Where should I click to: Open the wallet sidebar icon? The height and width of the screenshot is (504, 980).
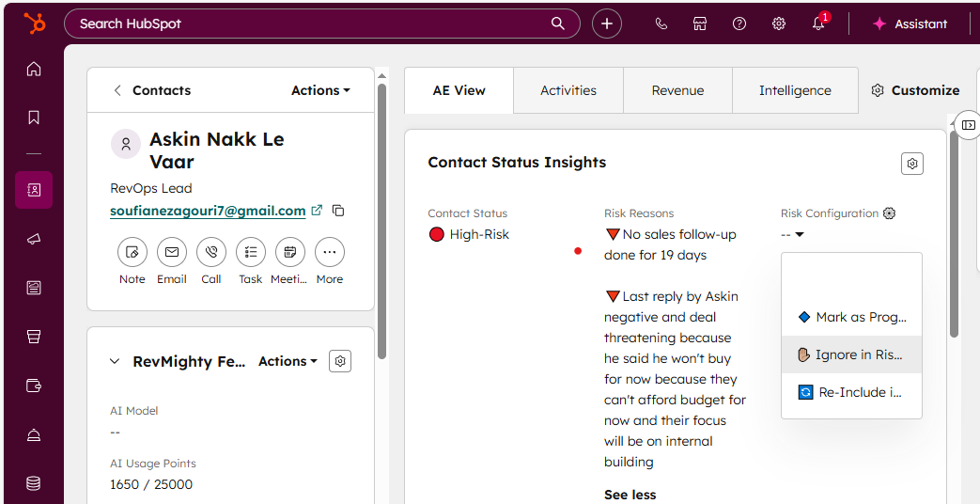pyautogui.click(x=34, y=386)
